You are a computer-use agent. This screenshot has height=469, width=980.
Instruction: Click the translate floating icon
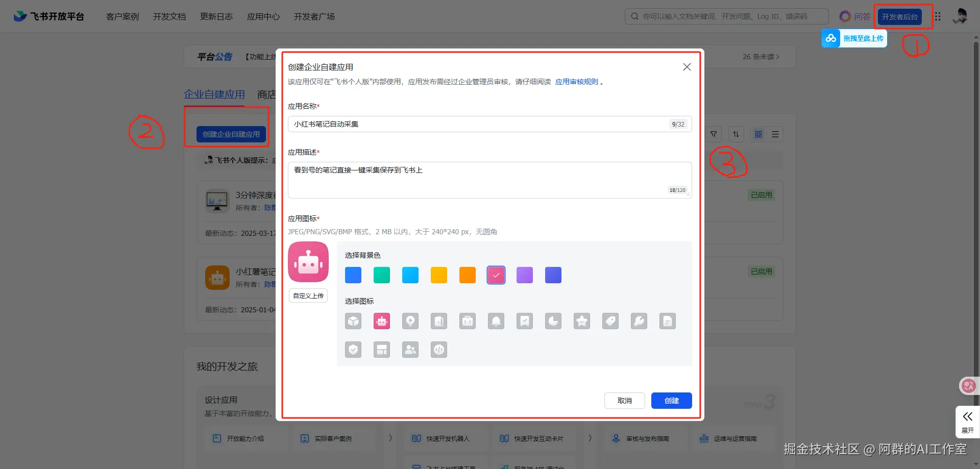pos(969,386)
